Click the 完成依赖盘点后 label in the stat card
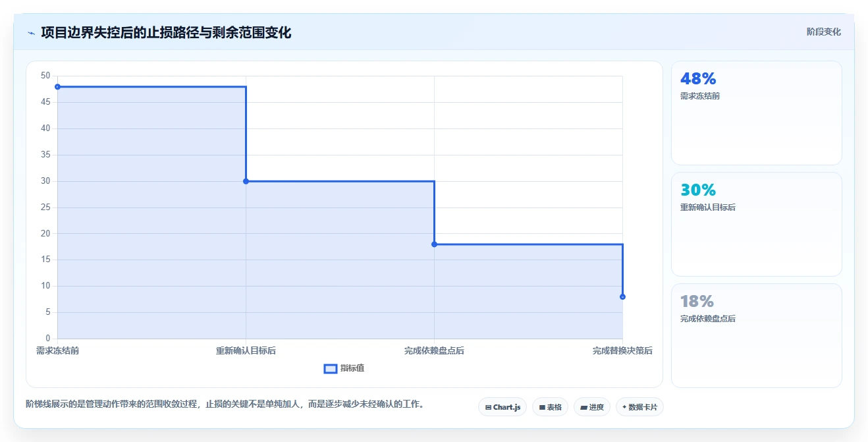 pyautogui.click(x=708, y=319)
